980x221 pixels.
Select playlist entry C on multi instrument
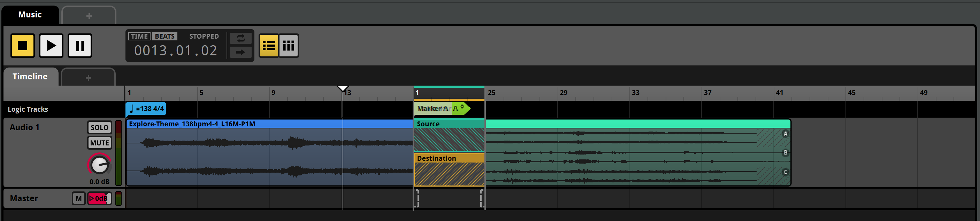pos(785,172)
